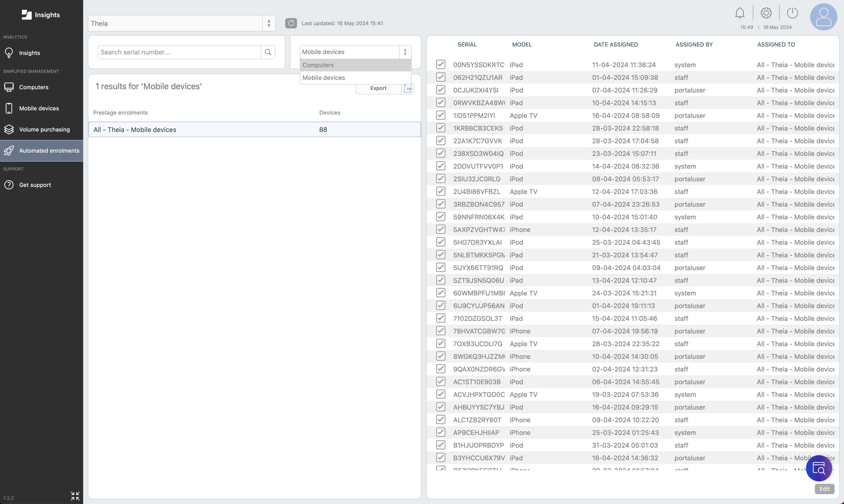
Task: Click the Edit button
Action: point(824,489)
